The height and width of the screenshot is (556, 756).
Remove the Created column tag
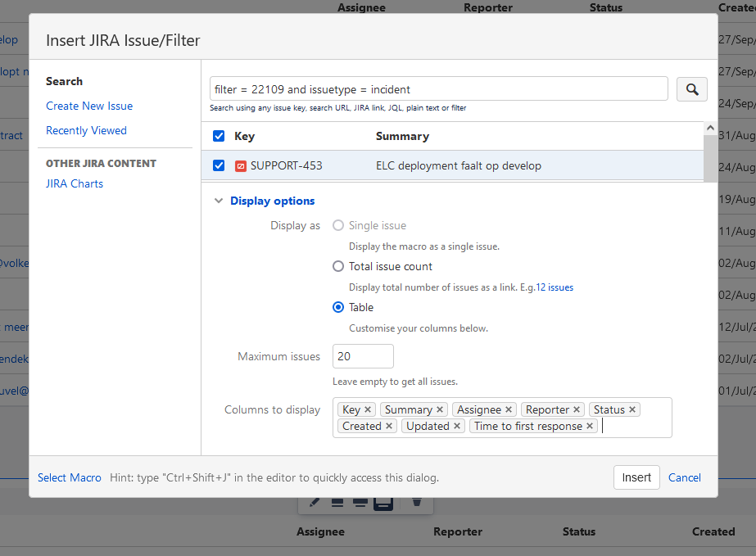[388, 426]
